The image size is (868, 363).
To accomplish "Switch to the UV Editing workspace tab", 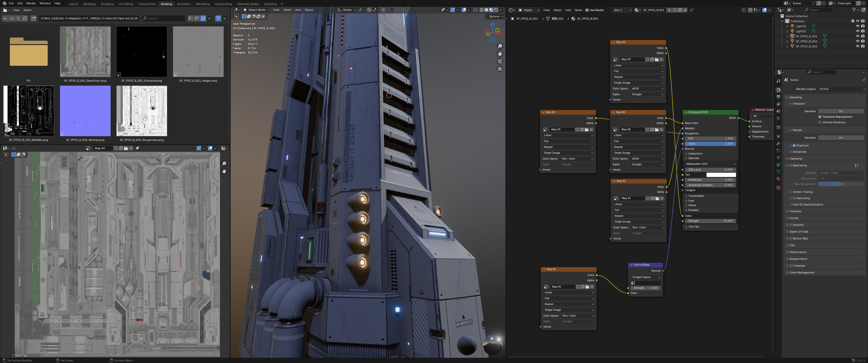I will click(x=126, y=4).
